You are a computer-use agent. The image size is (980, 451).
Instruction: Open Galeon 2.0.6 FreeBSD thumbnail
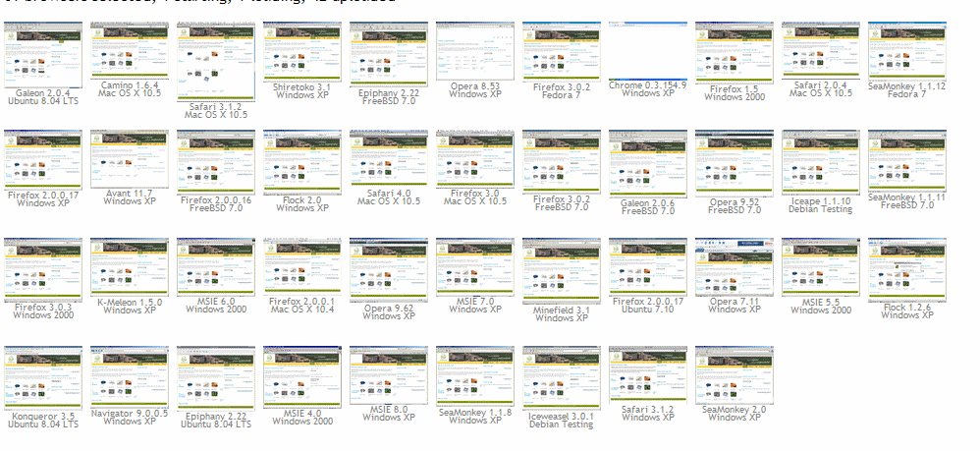[647, 164]
